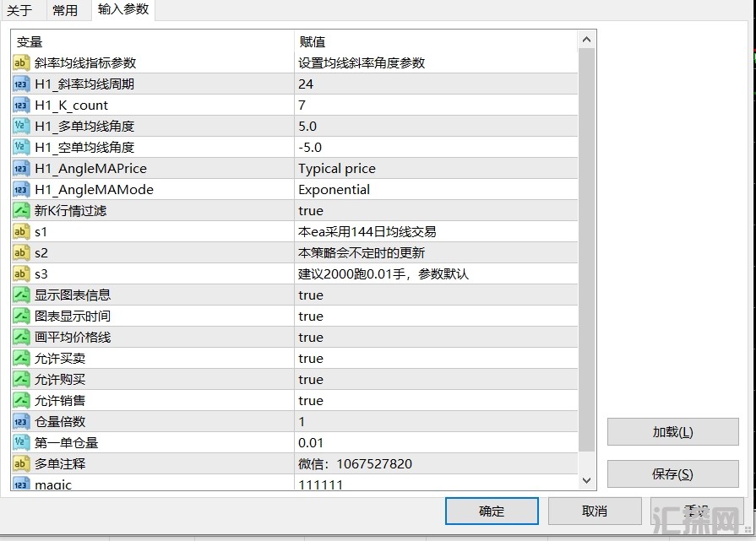
Task: Switch to the 常用 tab
Action: (65, 10)
